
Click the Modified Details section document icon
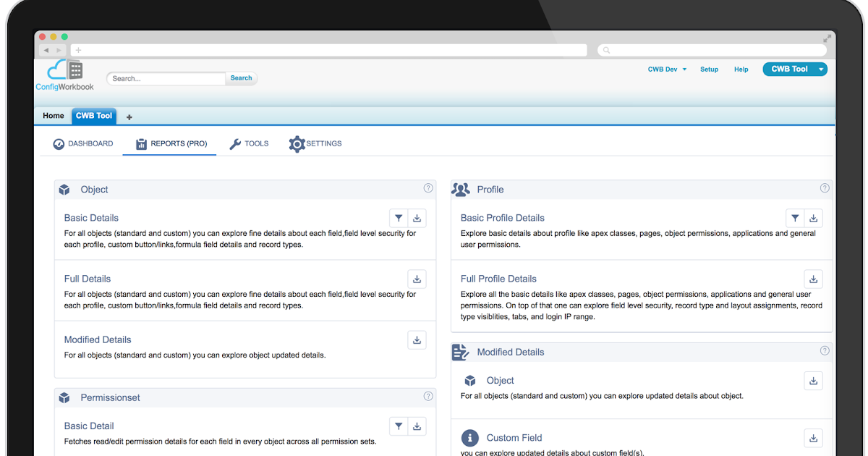tap(461, 352)
